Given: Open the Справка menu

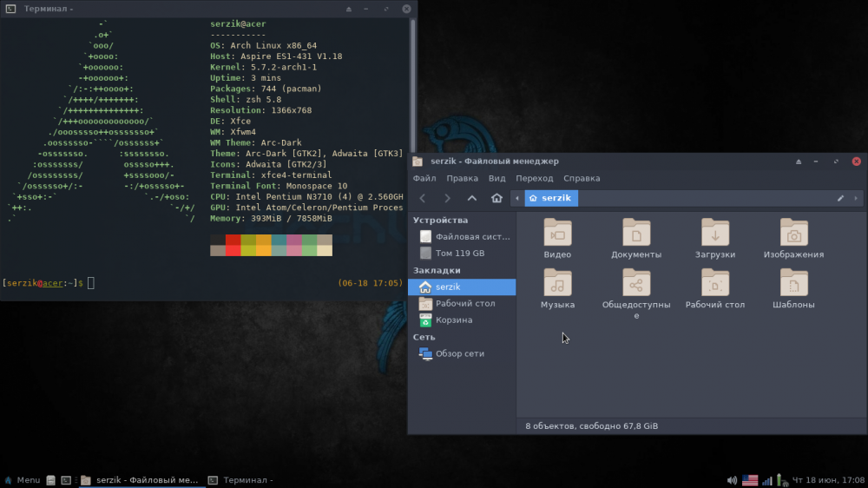Looking at the screenshot, I should coord(582,178).
